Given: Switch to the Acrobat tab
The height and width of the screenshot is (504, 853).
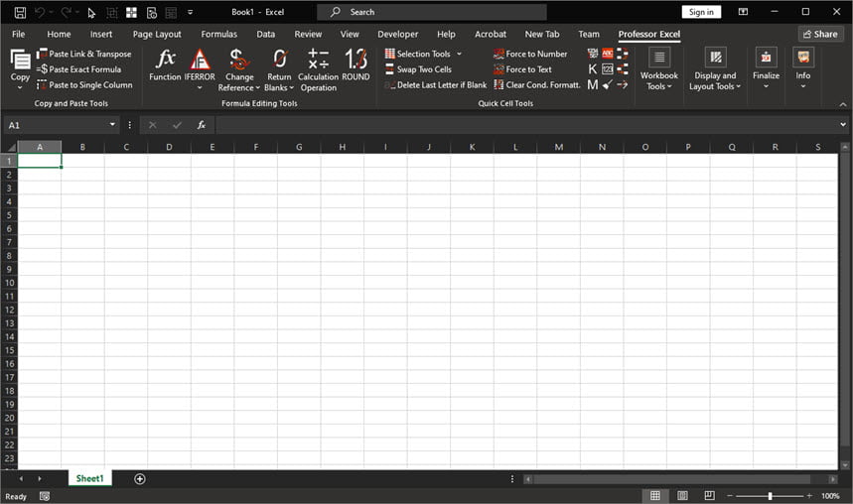Looking at the screenshot, I should 491,34.
